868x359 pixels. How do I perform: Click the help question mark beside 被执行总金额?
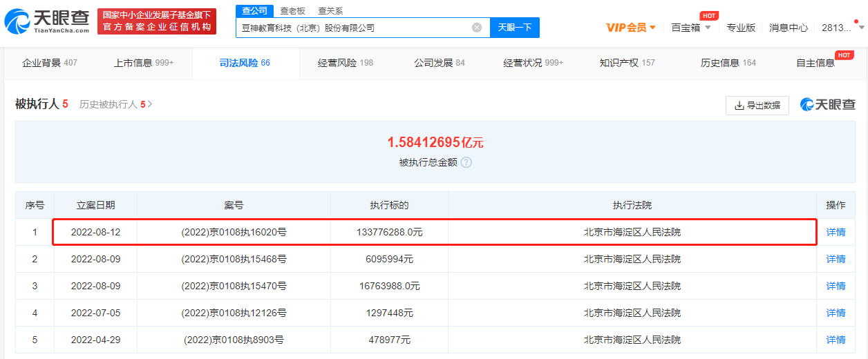click(466, 162)
